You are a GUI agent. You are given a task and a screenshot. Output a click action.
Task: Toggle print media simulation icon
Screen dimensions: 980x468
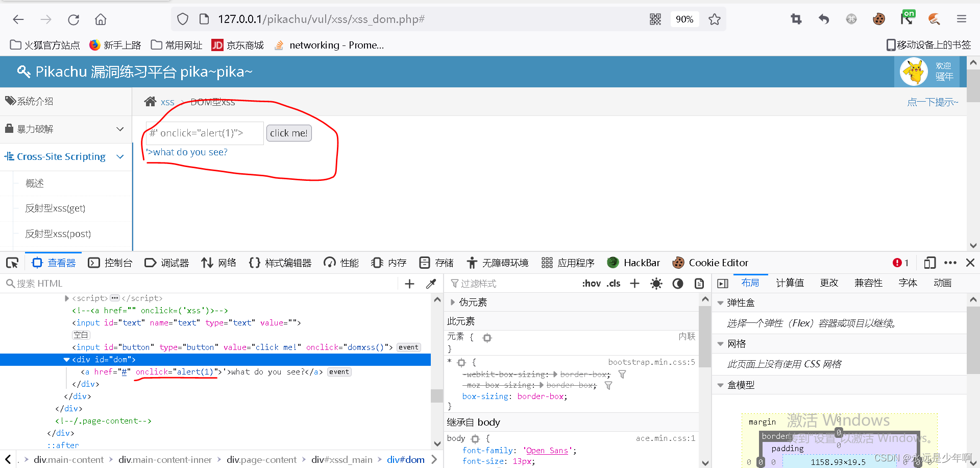[x=699, y=284]
